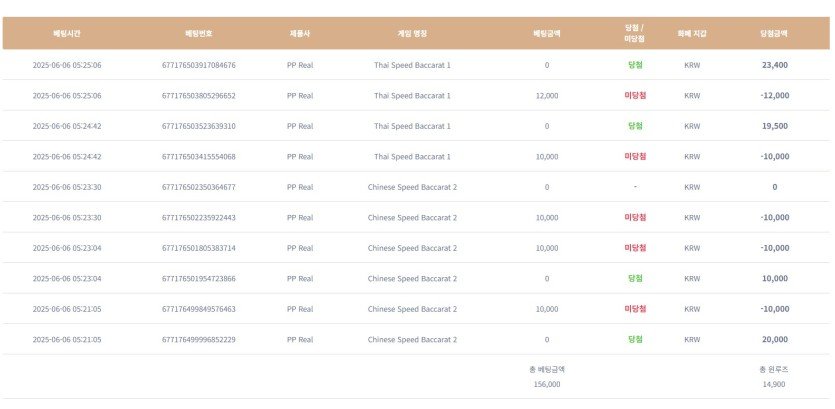Viewport: 835px width, 409px height.
Task: Click the 156,000 total bet amount
Action: click(x=547, y=384)
